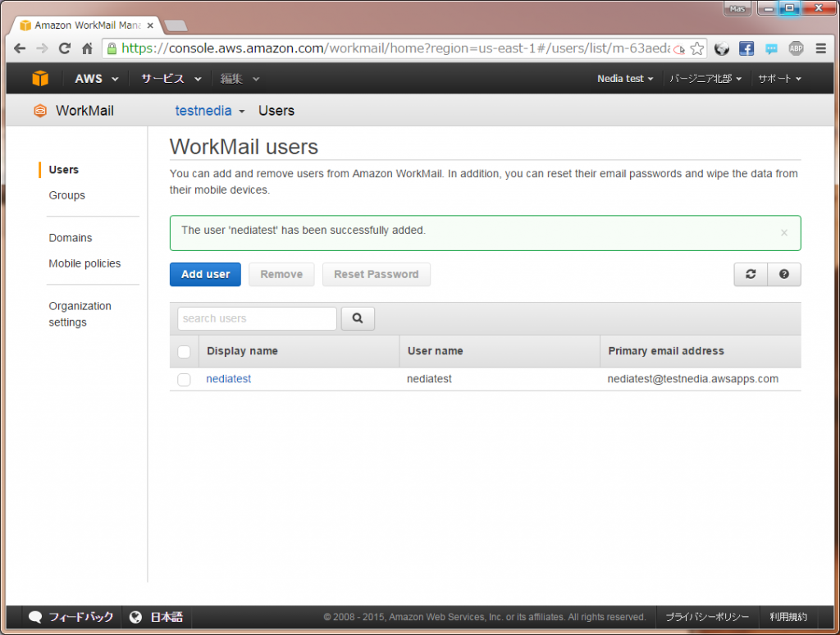The width and height of the screenshot is (840, 635).
Task: Focus the search users input field
Action: point(257,318)
